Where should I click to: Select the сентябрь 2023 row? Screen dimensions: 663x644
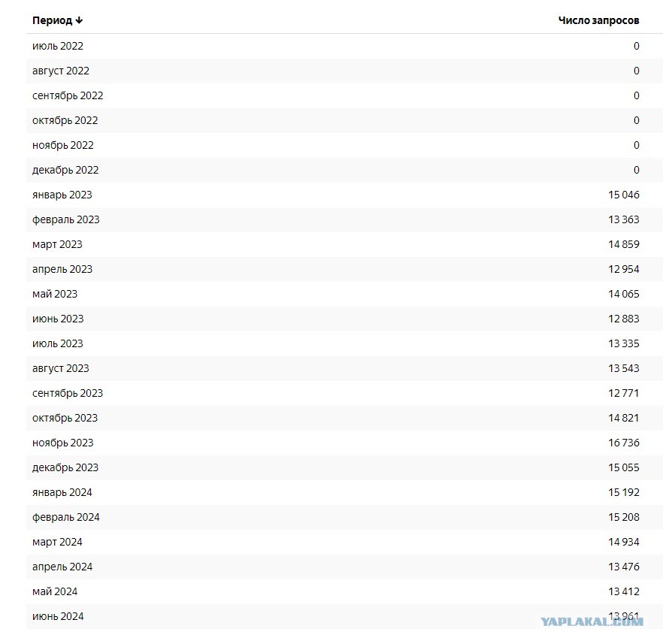click(x=344, y=393)
